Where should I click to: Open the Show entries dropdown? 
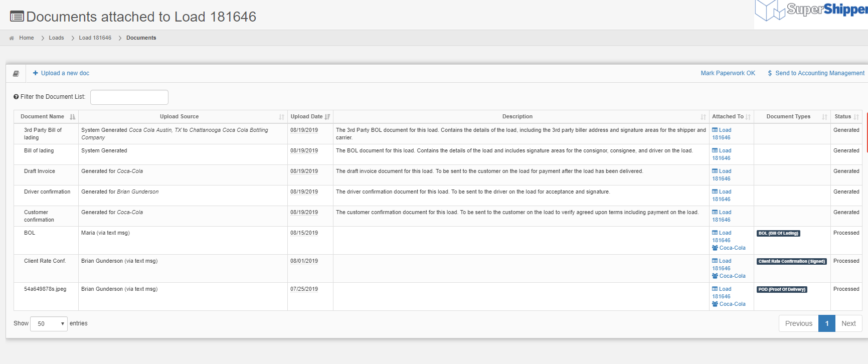click(x=49, y=324)
